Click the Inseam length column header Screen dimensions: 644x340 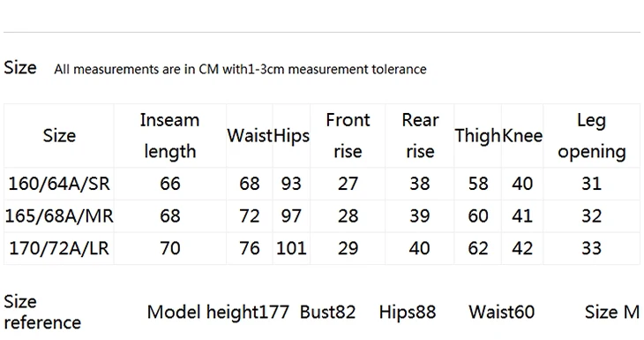pyautogui.click(x=169, y=136)
